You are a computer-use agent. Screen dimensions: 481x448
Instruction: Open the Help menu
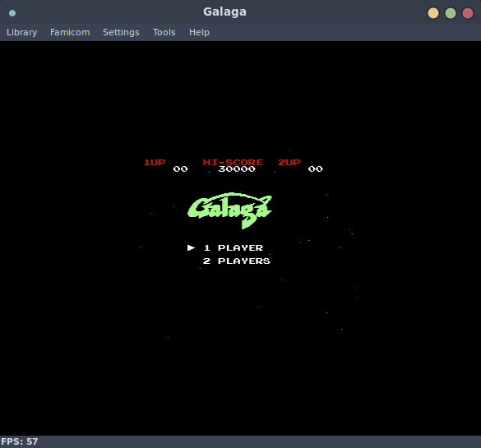(199, 32)
